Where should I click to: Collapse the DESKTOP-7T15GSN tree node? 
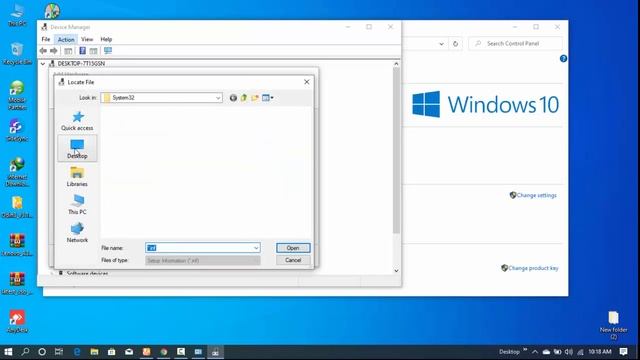coord(43,64)
